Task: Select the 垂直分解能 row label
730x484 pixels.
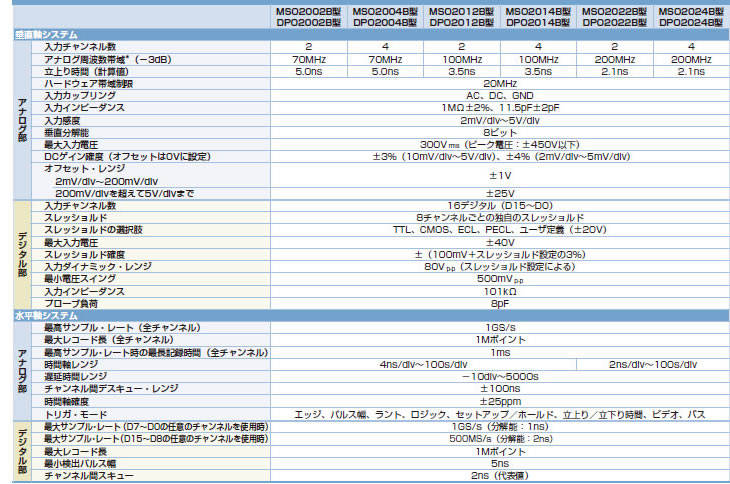Action: pyautogui.click(x=66, y=133)
